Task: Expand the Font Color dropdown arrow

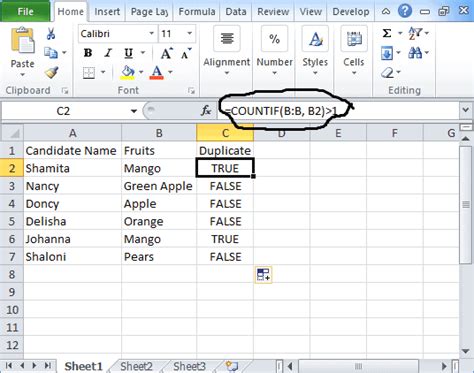Action: [x=170, y=72]
